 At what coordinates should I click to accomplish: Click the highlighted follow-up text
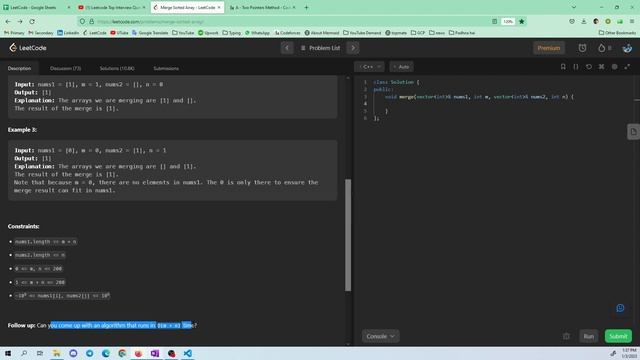pyautogui.click(x=121, y=325)
